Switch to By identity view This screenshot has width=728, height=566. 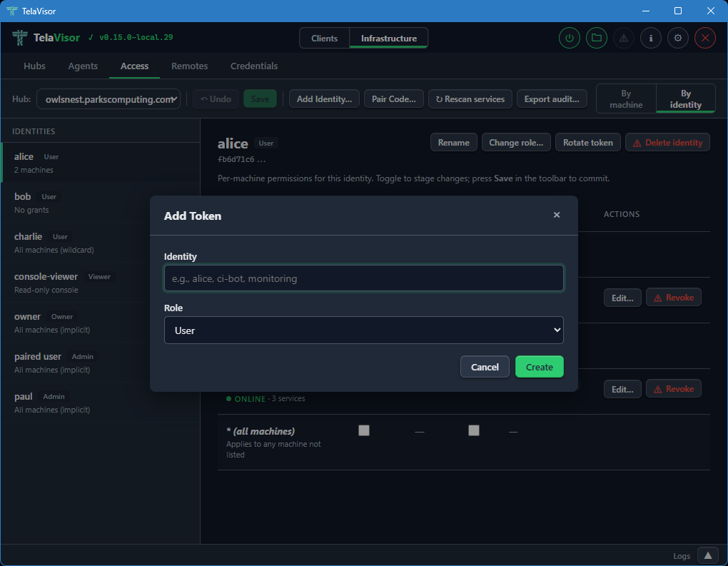pyautogui.click(x=685, y=99)
